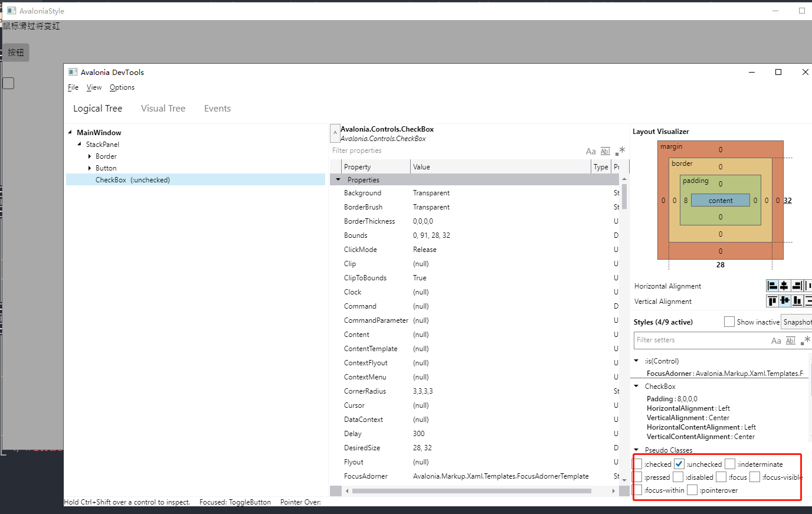Toggle whole-word match in the properties filter
812x514 pixels.
[605, 152]
